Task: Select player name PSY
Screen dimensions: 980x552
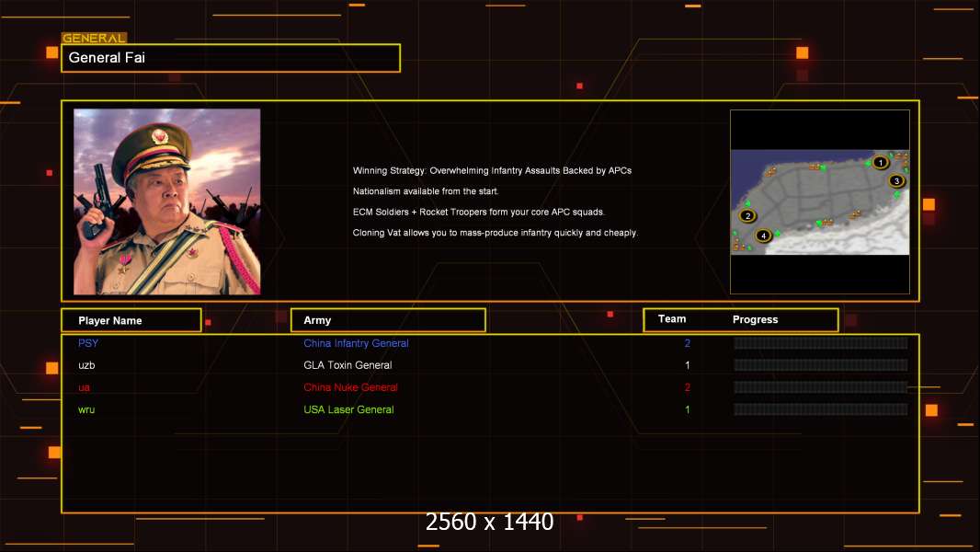Action: pos(88,343)
